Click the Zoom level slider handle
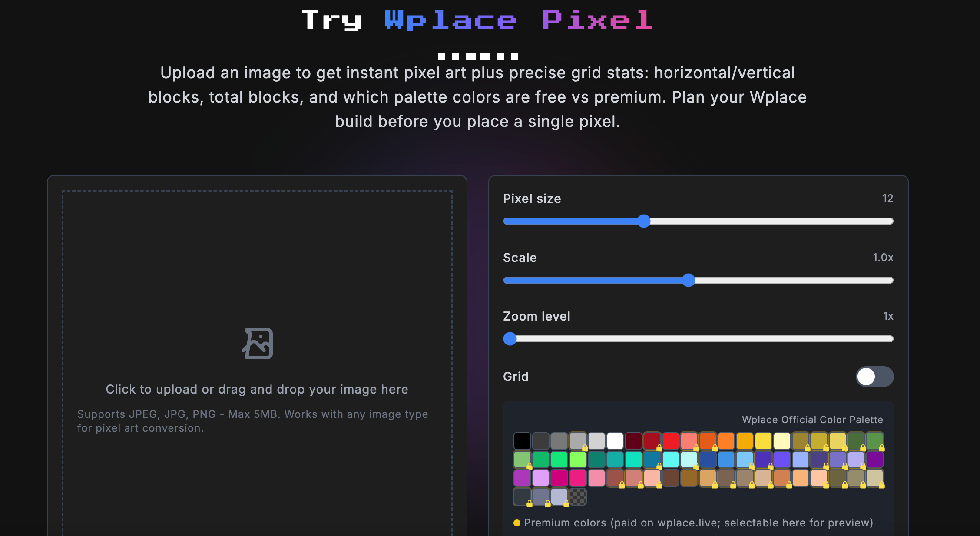The image size is (980, 536). [x=510, y=339]
